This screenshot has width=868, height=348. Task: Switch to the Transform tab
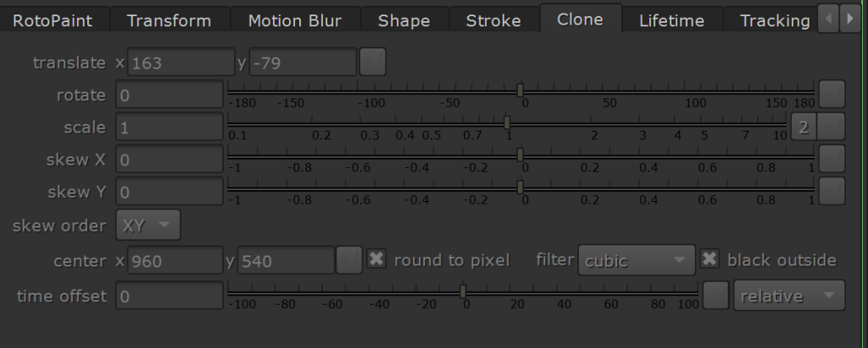tap(169, 20)
